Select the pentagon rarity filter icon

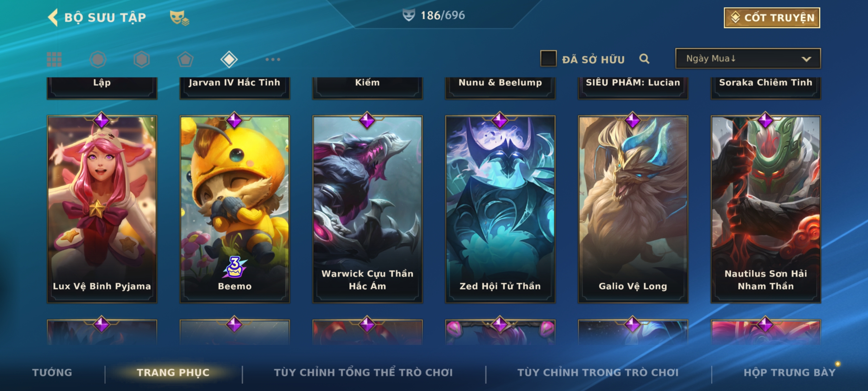click(185, 59)
